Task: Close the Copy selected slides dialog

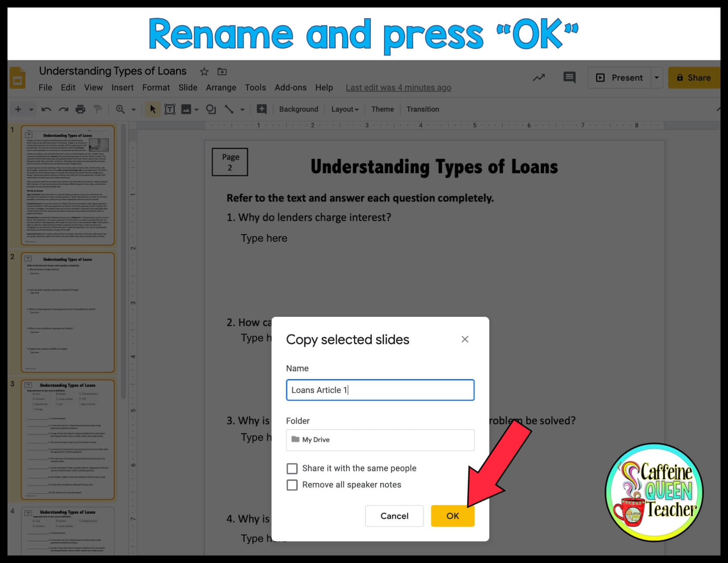Action: (x=465, y=339)
